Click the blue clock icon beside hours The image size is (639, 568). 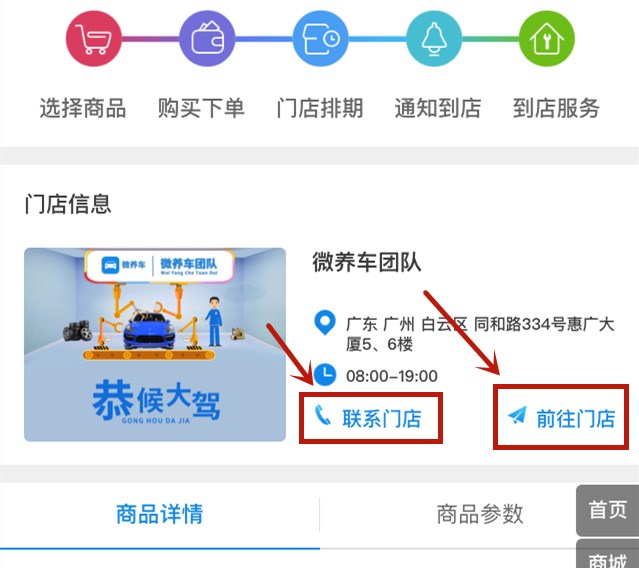pyautogui.click(x=325, y=375)
